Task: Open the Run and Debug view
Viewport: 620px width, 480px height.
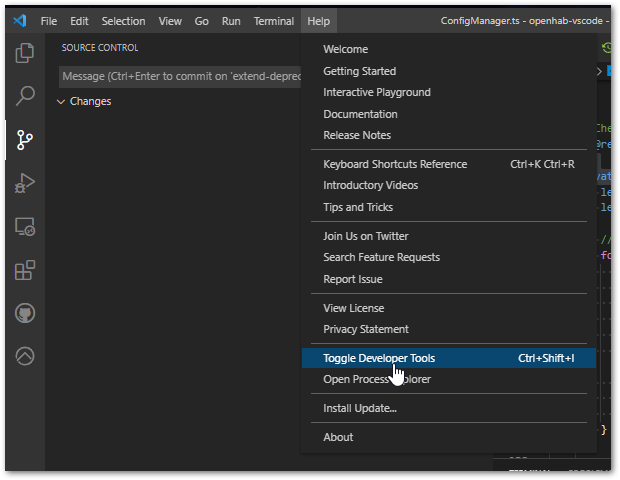Action: (25, 183)
